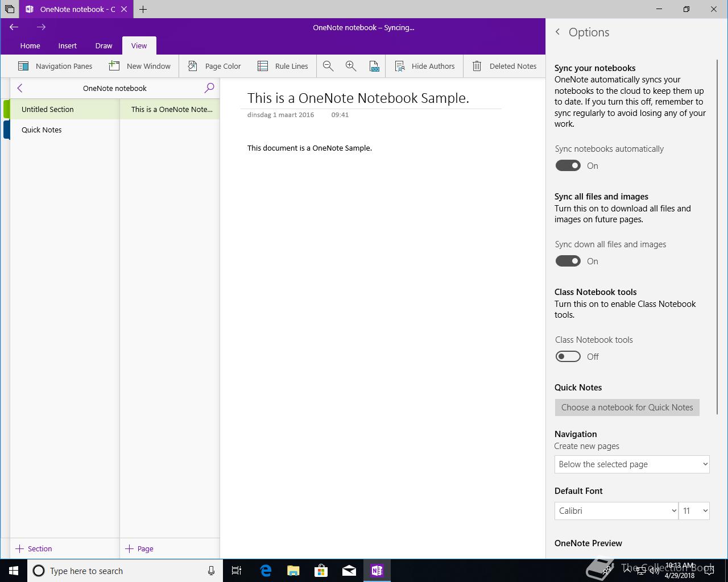Screen dimensions: 728x582
Task: Launch Microsoft Edge from the taskbar
Action: coord(266,571)
